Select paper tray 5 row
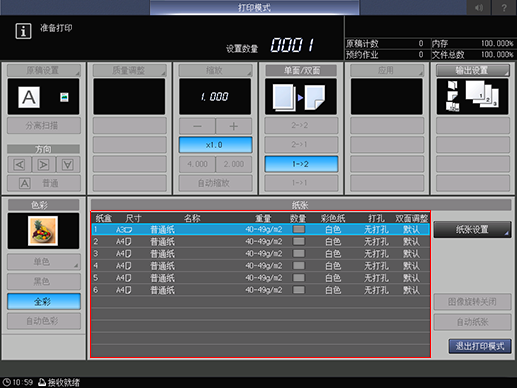Image resolution: width=517 pixels, height=388 pixels. (260, 278)
